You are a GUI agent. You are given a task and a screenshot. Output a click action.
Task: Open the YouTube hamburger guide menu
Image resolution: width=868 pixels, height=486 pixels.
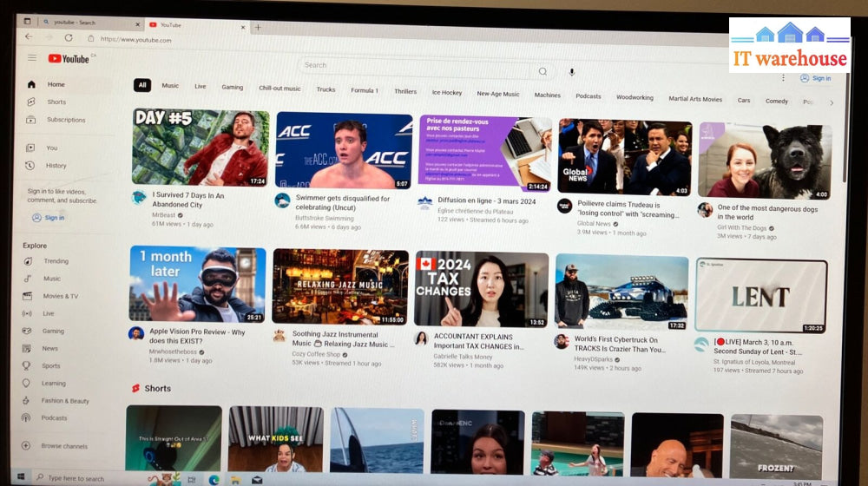tap(32, 58)
